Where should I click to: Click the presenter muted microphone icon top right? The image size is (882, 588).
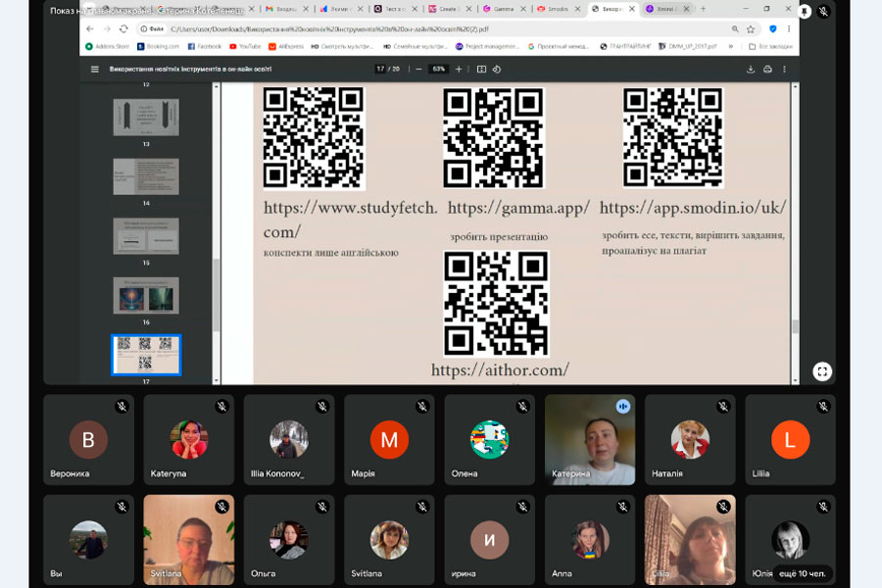pos(823,11)
